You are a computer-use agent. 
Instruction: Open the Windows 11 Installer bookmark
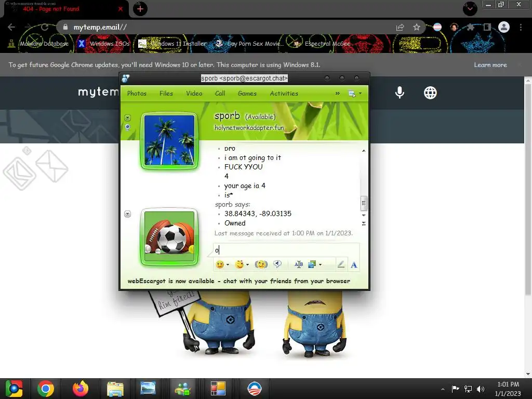coord(172,44)
